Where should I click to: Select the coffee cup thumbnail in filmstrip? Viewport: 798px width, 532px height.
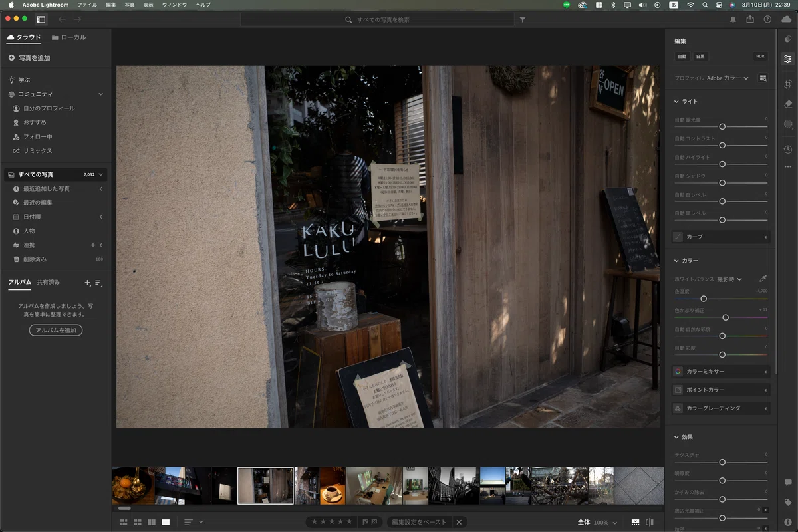332,486
